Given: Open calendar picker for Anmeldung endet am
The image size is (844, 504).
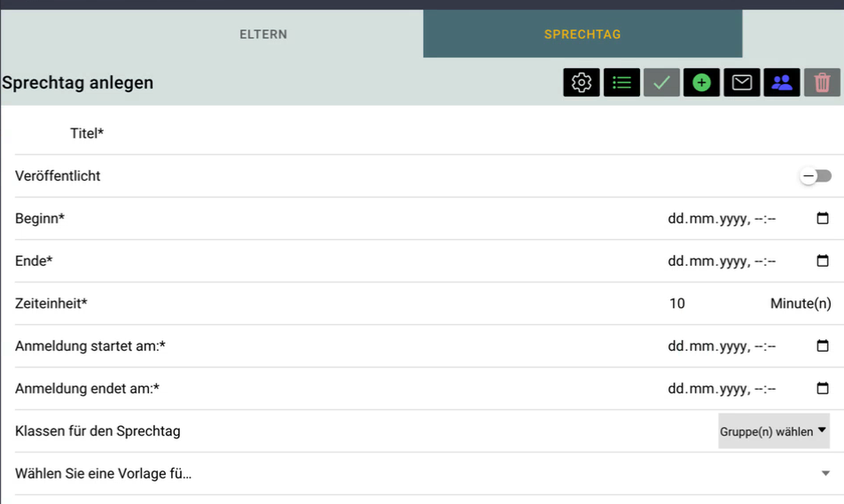Looking at the screenshot, I should pyautogui.click(x=823, y=389).
